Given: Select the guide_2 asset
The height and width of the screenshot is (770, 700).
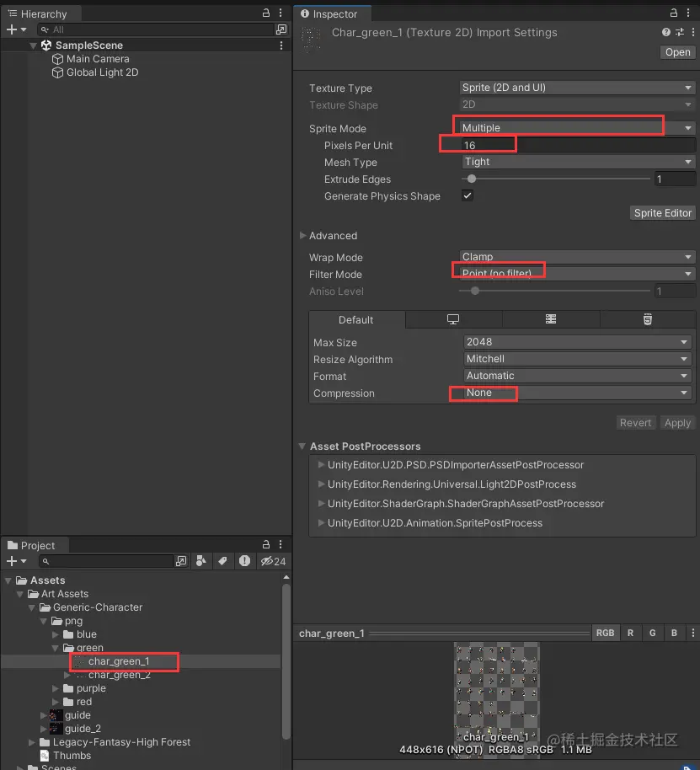Looking at the screenshot, I should [x=83, y=729].
